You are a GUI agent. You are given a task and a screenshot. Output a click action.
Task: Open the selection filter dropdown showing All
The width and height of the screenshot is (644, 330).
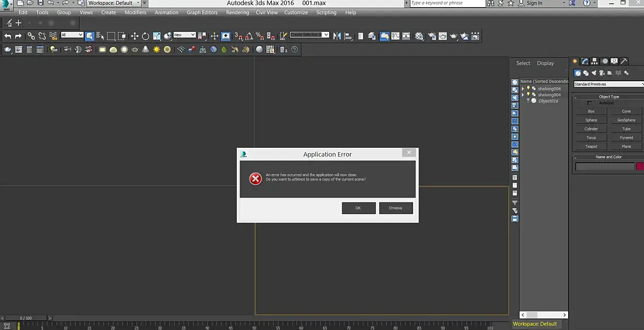click(72, 35)
